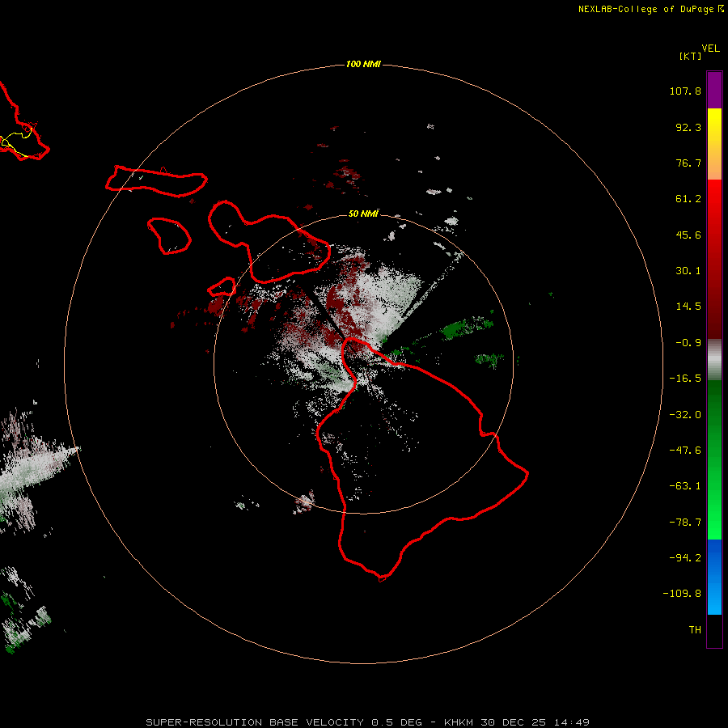
Task: Select the 92.3 velocity scale value
Action: click(688, 127)
